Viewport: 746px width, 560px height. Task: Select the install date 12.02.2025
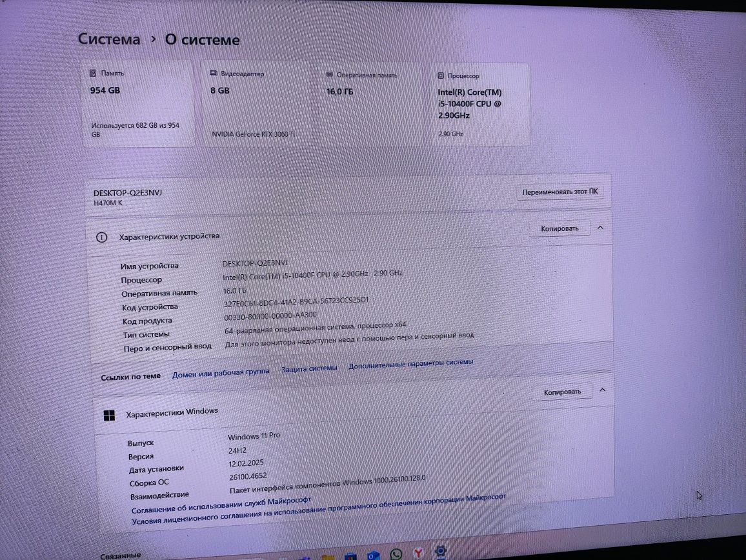246,463
